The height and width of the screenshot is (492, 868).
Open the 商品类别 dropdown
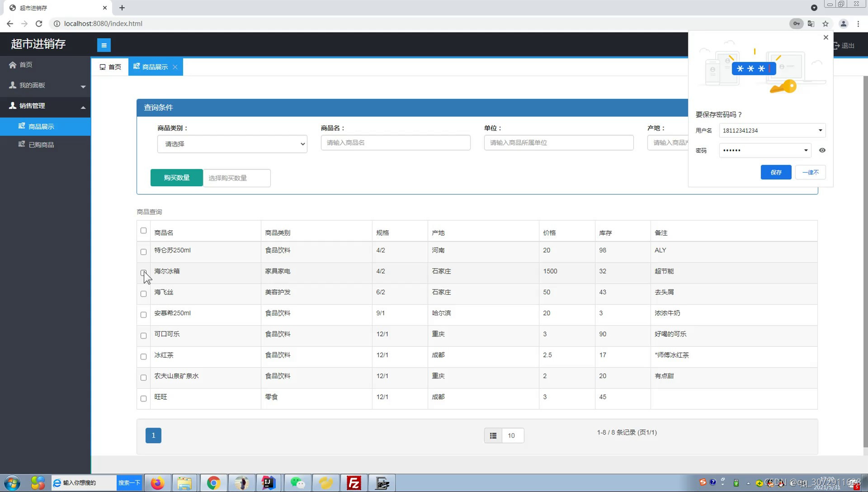point(232,144)
